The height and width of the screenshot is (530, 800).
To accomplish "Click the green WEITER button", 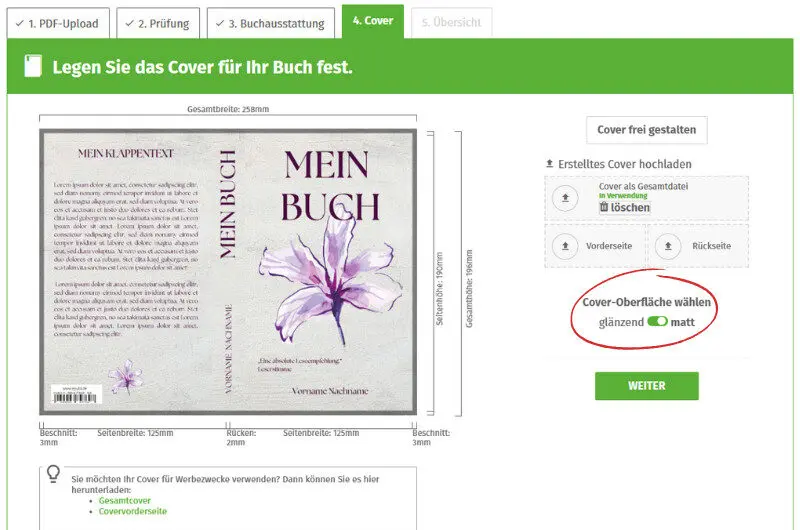I will click(646, 386).
